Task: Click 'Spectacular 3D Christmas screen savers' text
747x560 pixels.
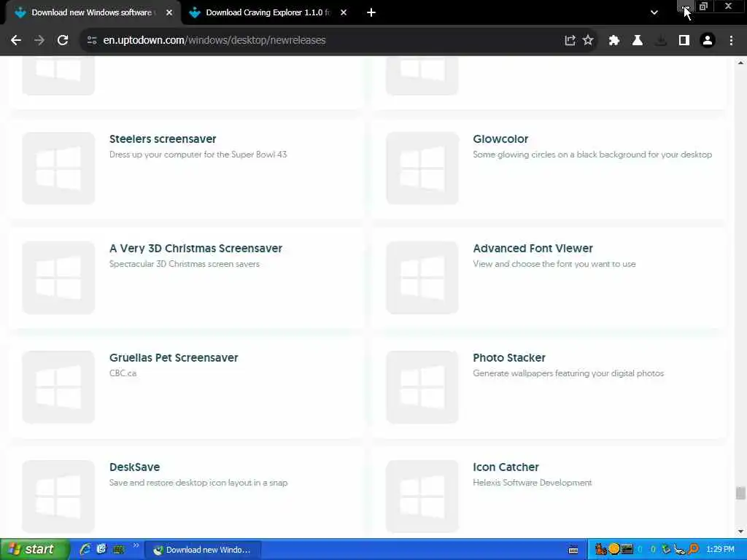Action: (185, 264)
